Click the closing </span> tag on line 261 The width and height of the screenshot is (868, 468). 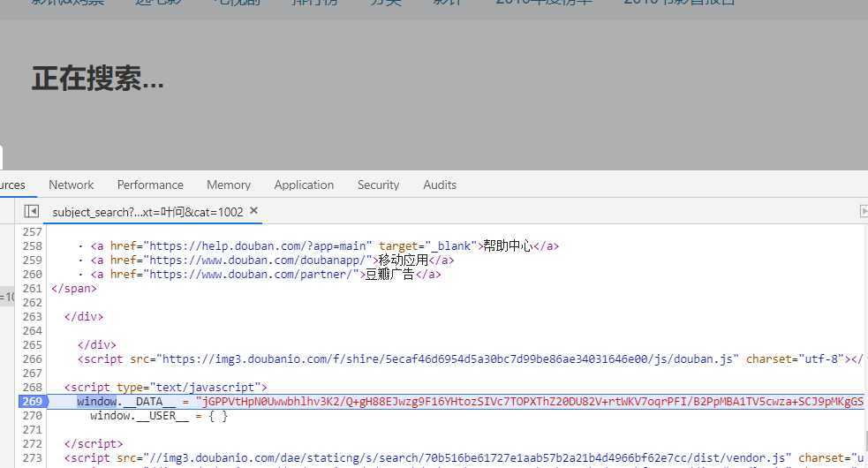tap(73, 289)
